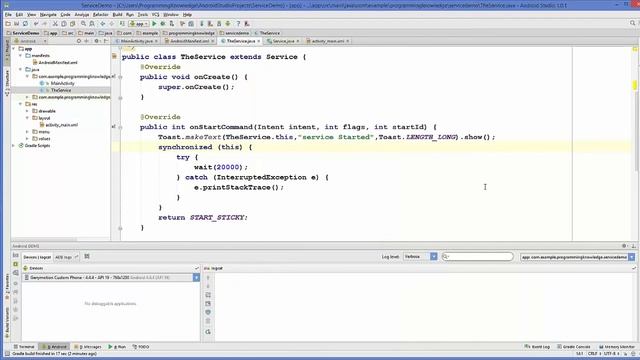Open the Gradle Console tool window

coord(574,347)
